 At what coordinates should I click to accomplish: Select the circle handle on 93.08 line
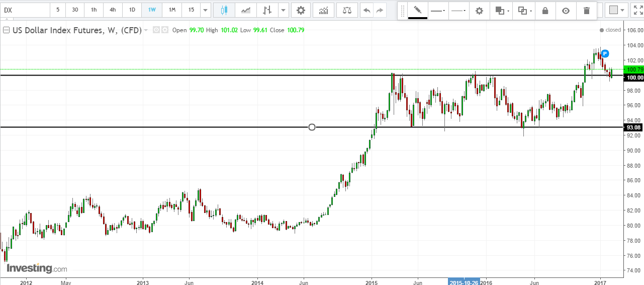tap(312, 127)
